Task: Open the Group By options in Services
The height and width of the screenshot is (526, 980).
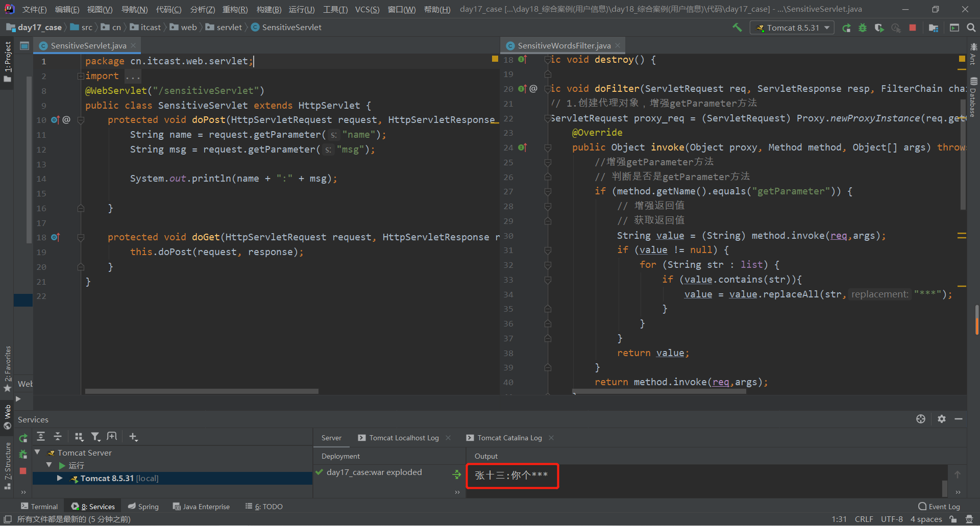Action: pos(79,436)
